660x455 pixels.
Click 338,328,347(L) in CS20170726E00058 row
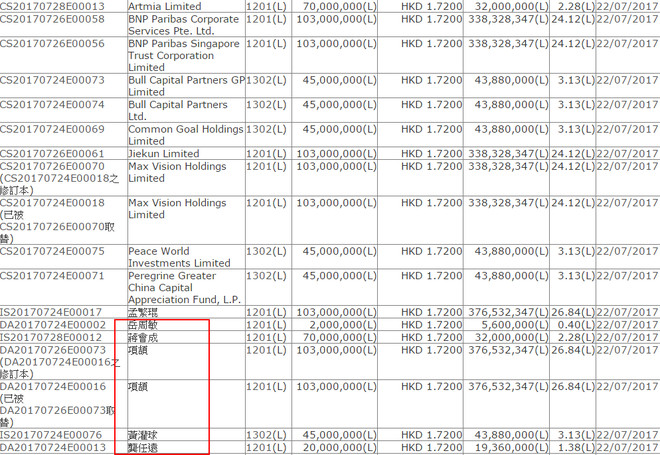pos(508,19)
